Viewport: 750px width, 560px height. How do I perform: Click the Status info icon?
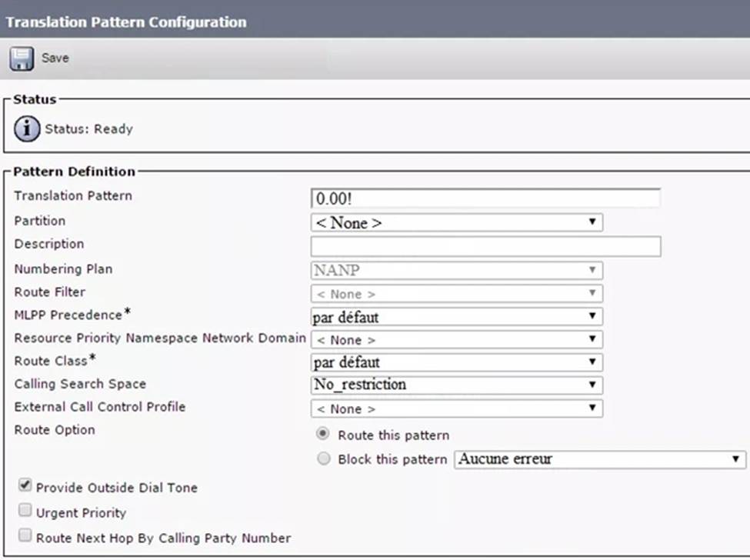point(28,129)
